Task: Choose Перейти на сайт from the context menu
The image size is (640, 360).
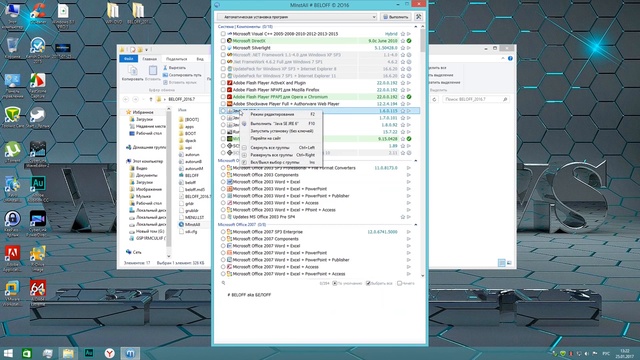Action: coord(281,138)
